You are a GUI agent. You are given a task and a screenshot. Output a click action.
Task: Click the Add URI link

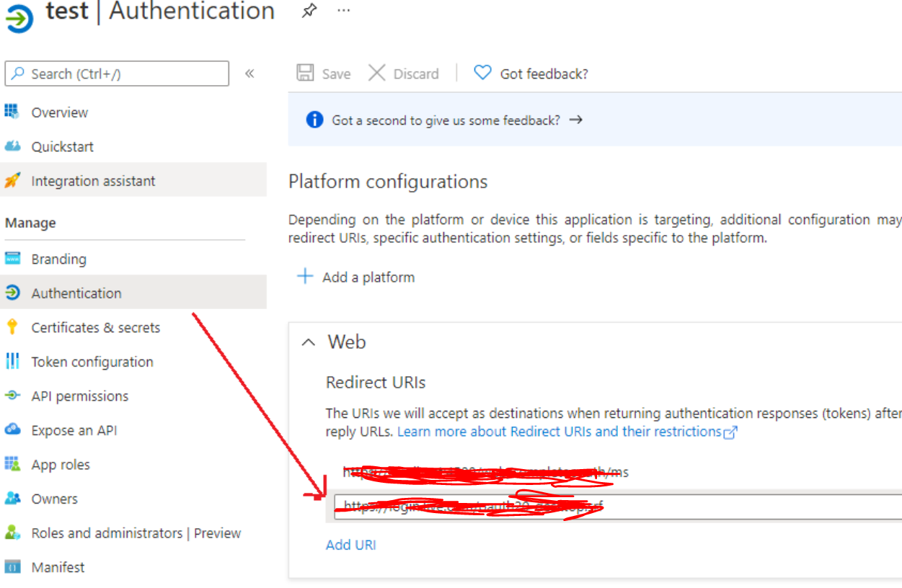[350, 545]
